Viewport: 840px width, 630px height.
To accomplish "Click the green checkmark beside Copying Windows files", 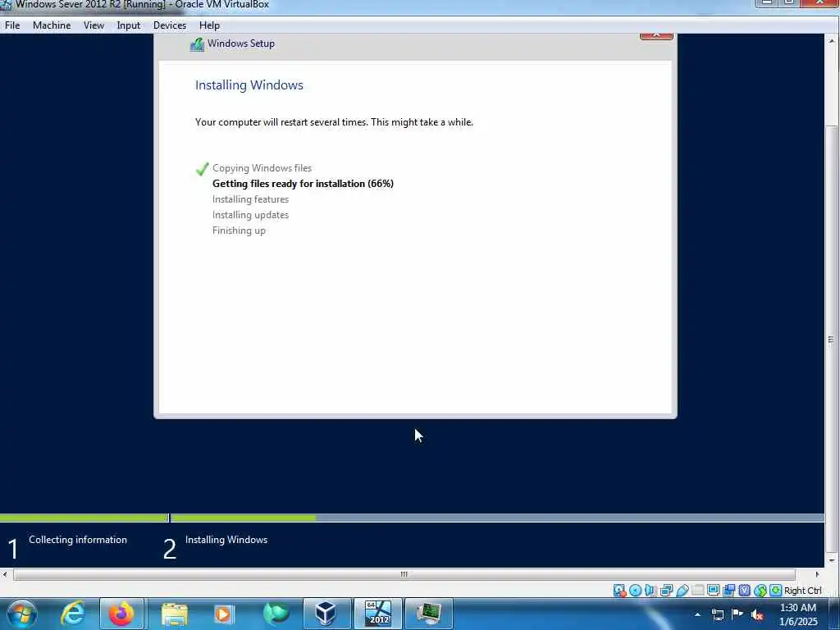I will 202,169.
